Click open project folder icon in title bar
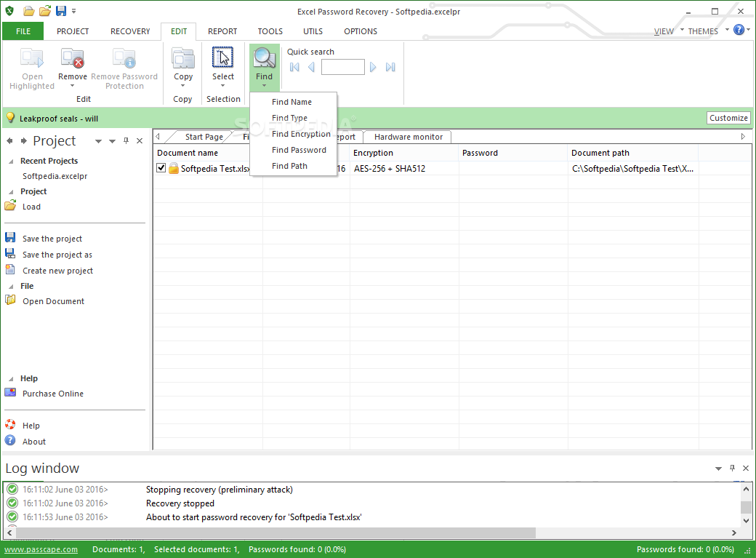This screenshot has width=756, height=558. (x=45, y=11)
